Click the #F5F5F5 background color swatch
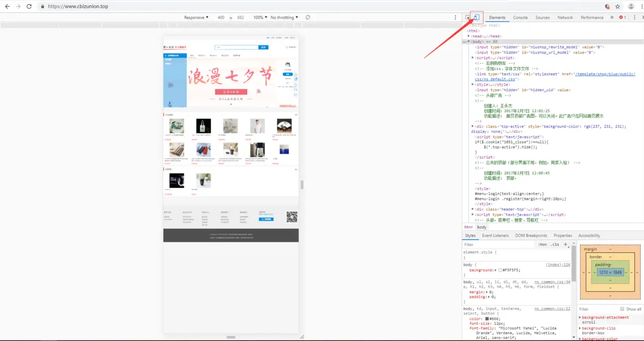Screen dimensions: 644x341 point(500,270)
